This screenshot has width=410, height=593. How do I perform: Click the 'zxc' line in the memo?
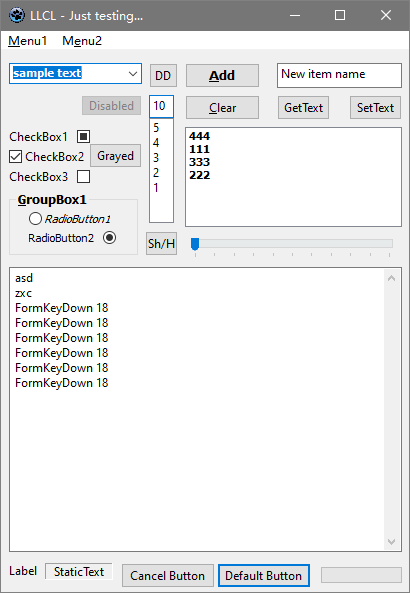click(23, 293)
